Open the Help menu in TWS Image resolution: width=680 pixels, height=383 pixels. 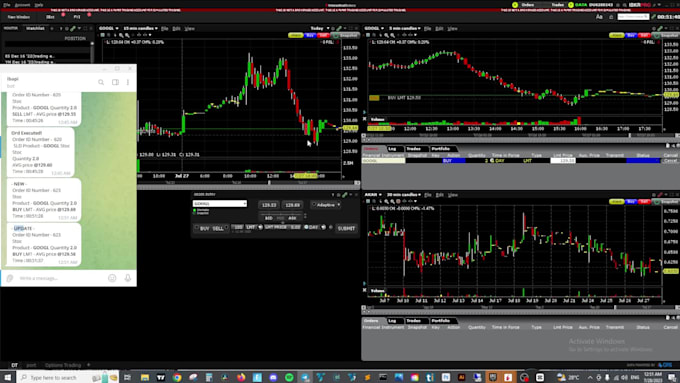point(39,5)
